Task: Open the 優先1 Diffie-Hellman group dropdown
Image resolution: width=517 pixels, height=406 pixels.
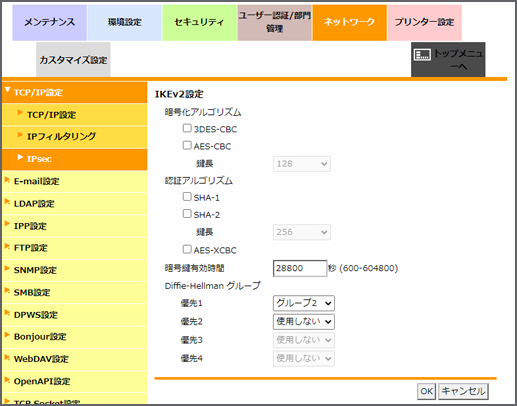Action: point(304,303)
